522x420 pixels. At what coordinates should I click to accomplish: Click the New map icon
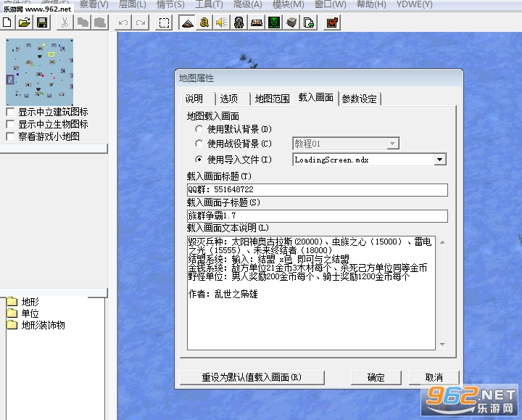7,22
